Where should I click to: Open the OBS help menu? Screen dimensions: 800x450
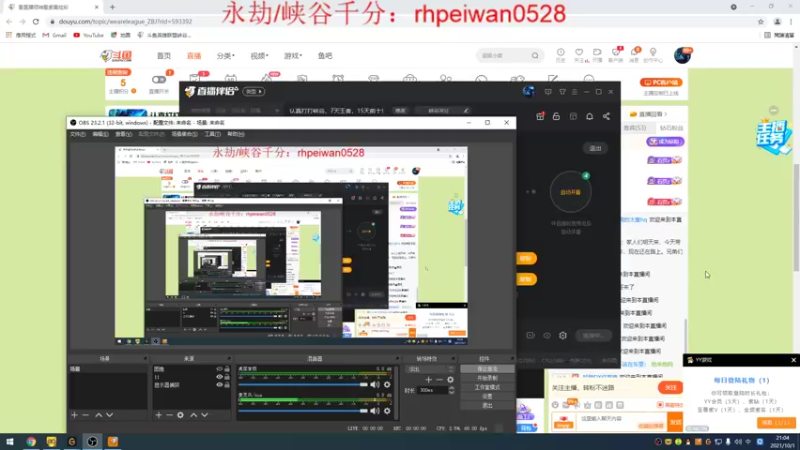point(236,134)
